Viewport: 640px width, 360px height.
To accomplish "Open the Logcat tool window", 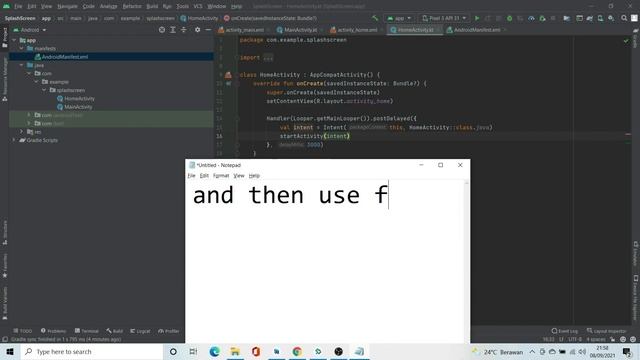I will click(140, 331).
